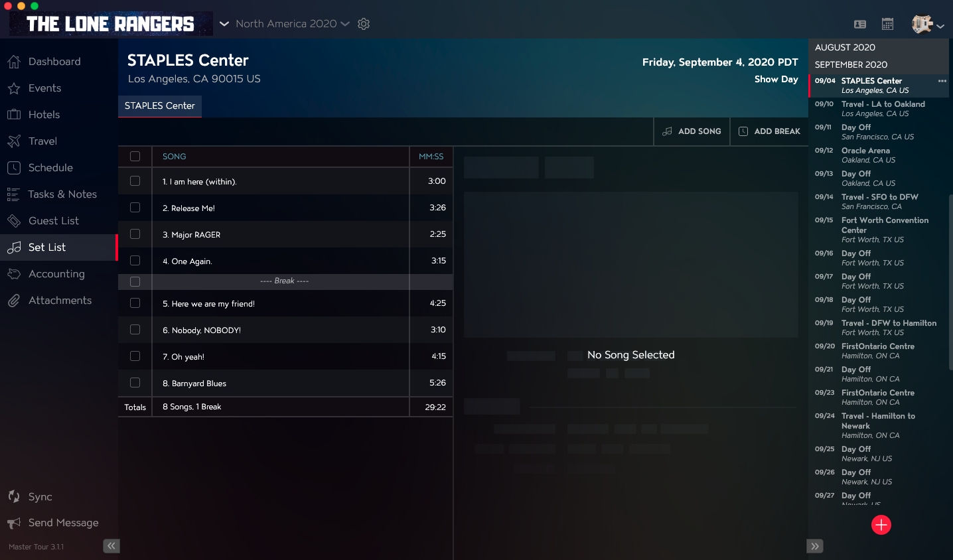Select the STAPLES Center tab
This screenshot has height=560, width=953.
pos(160,106)
